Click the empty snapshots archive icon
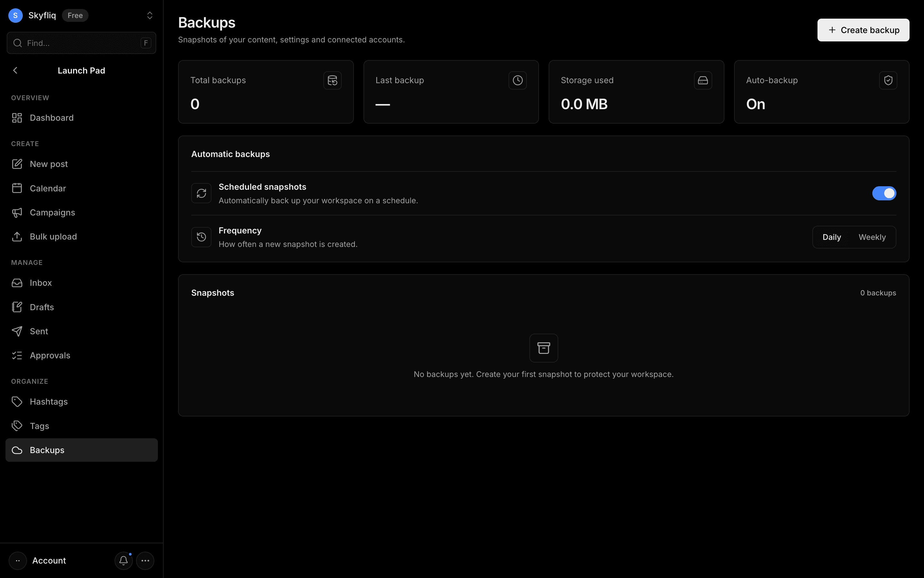 tap(544, 348)
